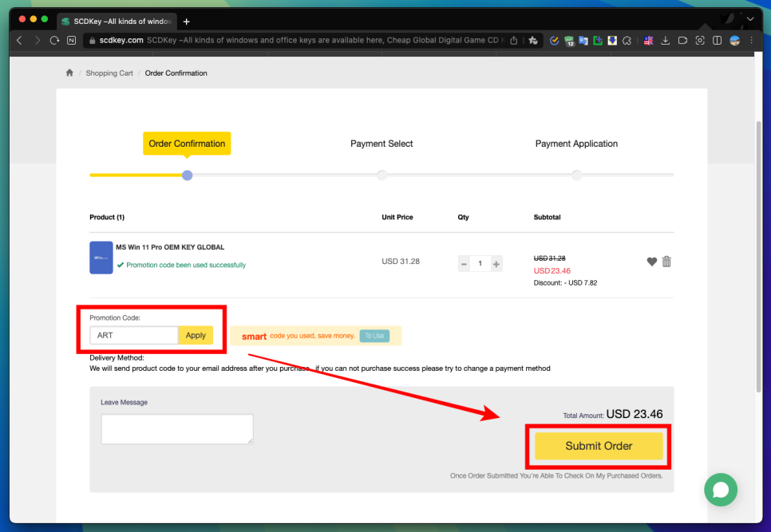Click the Notion icon left of address bar

click(x=72, y=41)
